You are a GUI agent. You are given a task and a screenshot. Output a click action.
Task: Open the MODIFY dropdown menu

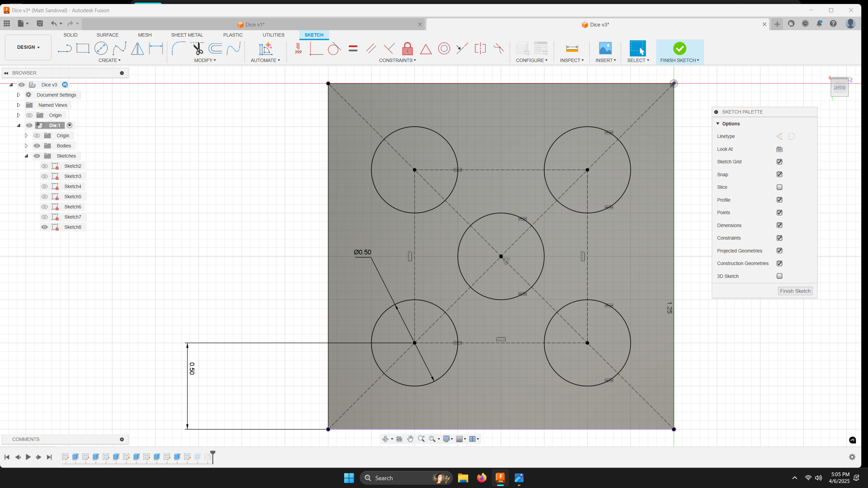tap(205, 60)
